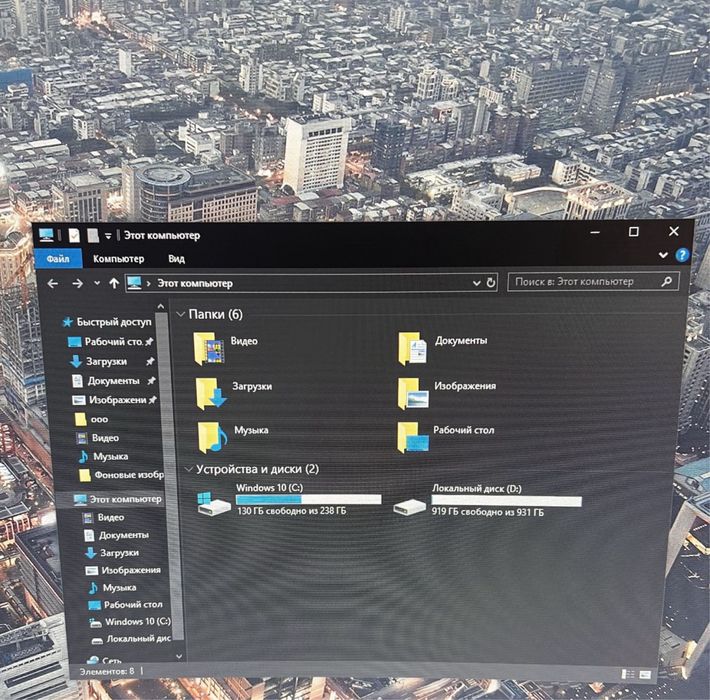This screenshot has height=700, width=710.
Task: Open the Загрузки folder with blue arrow
Action: pyautogui.click(x=211, y=393)
